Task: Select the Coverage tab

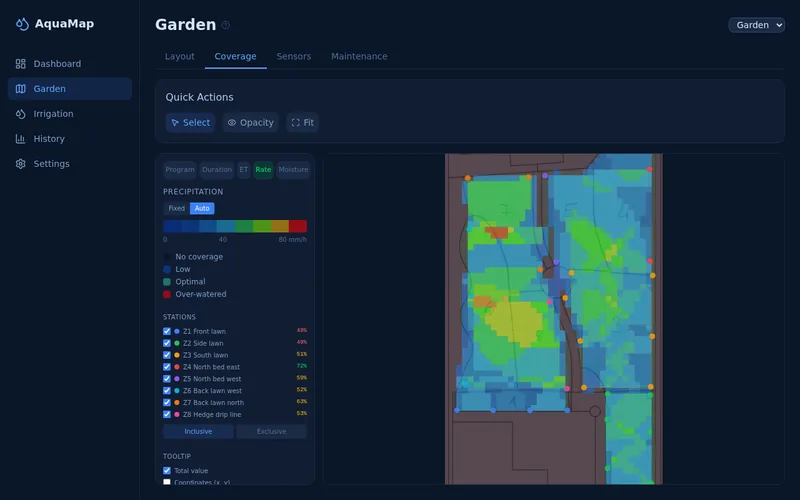Action: click(x=235, y=57)
